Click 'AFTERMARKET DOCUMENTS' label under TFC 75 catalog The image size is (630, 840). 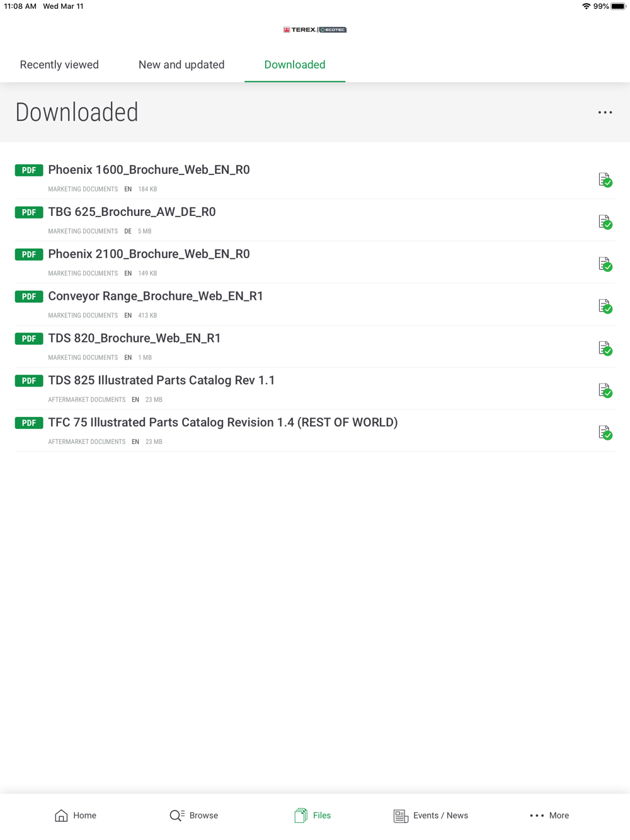(x=87, y=442)
